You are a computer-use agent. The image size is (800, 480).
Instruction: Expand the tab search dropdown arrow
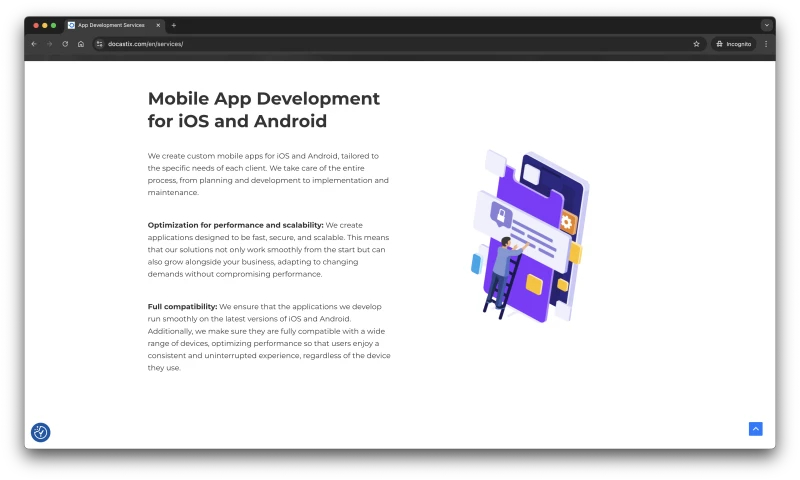click(766, 25)
